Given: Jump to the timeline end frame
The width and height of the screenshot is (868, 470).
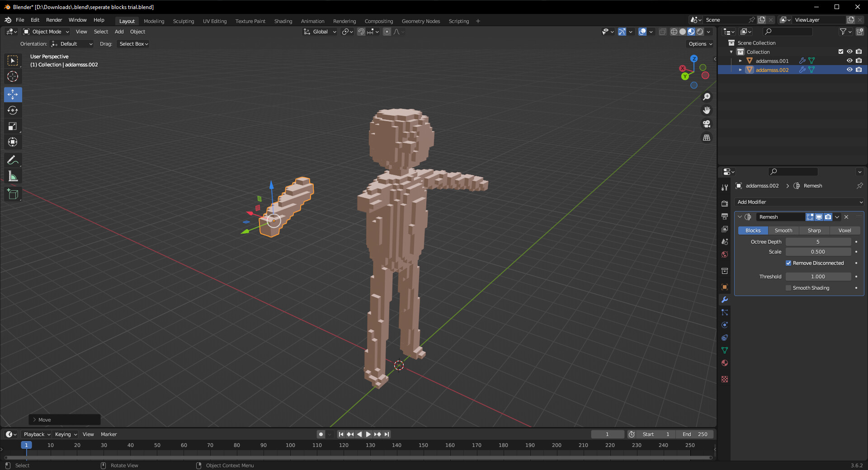Looking at the screenshot, I should 387,434.
